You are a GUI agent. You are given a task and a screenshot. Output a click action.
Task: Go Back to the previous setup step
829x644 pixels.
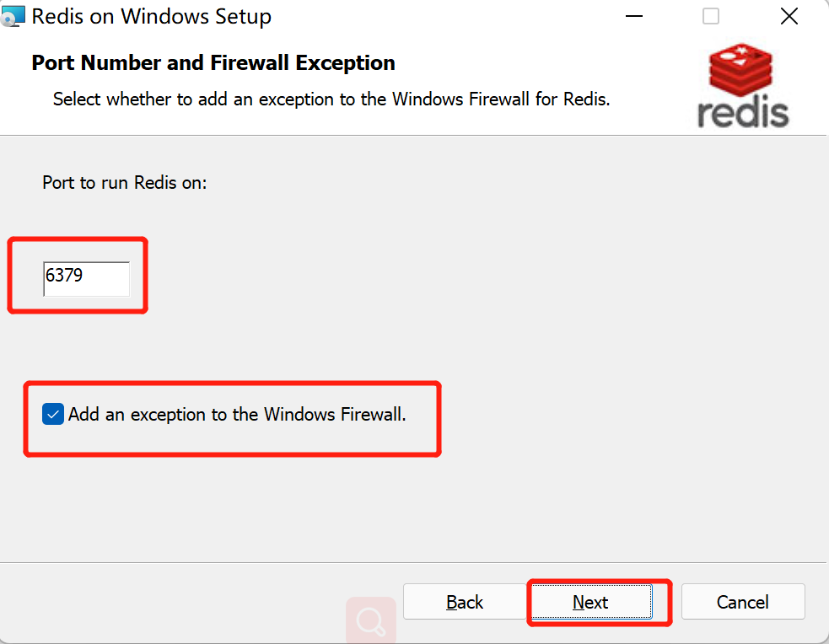click(x=464, y=602)
